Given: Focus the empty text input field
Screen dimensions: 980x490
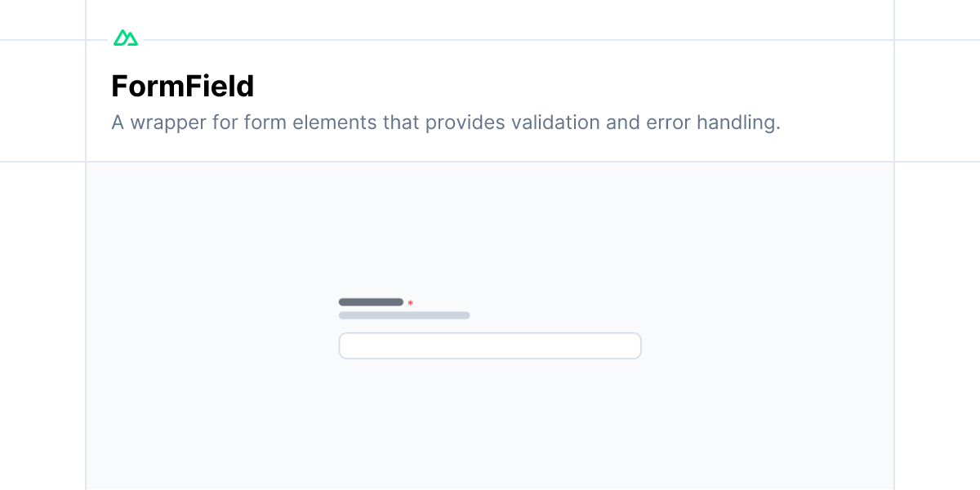Looking at the screenshot, I should pyautogui.click(x=490, y=345).
